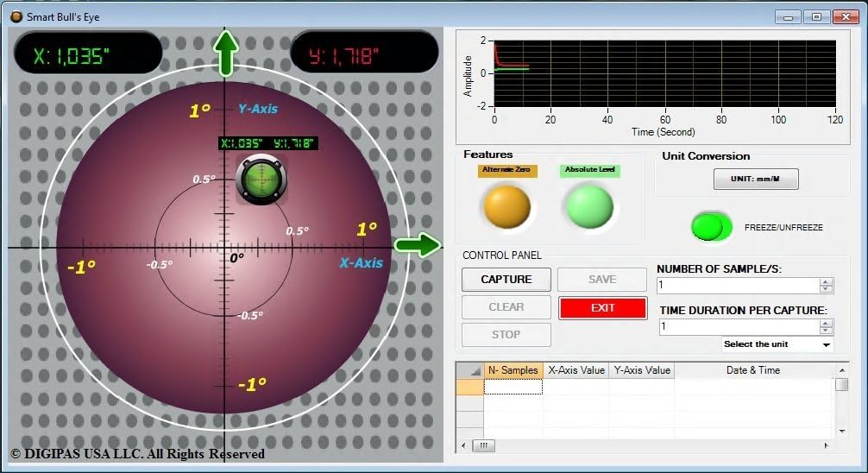Click the first cell under N- Samples
This screenshot has width=868, height=473.
(513, 388)
